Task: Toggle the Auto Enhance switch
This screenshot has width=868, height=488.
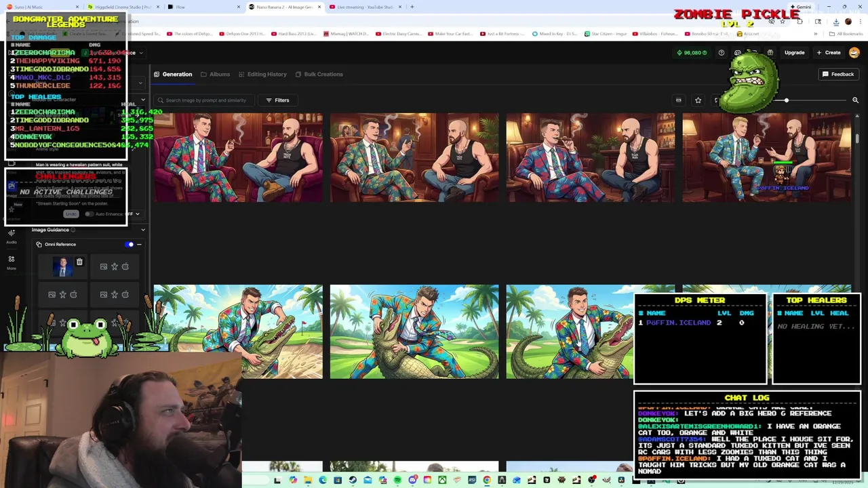Action: (89, 214)
